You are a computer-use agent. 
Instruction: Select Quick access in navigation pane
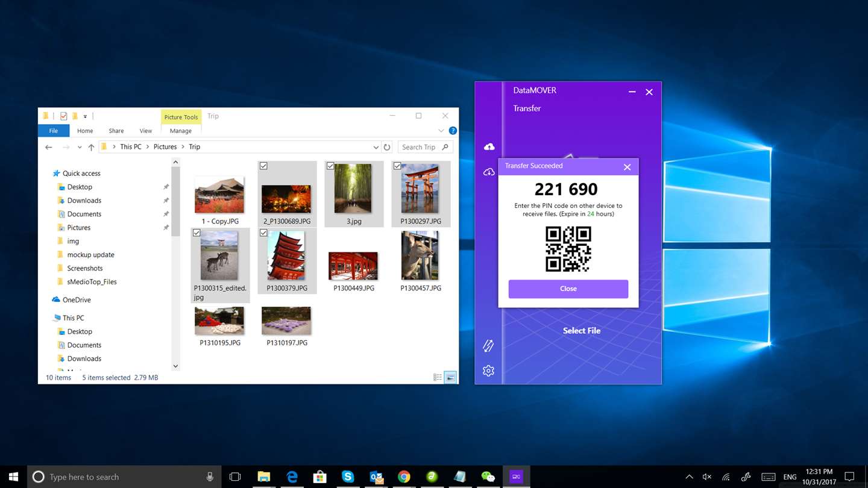coord(81,174)
